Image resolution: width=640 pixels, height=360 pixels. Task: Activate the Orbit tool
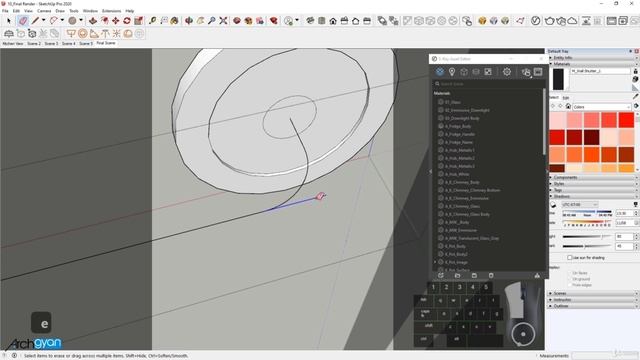(189, 20)
